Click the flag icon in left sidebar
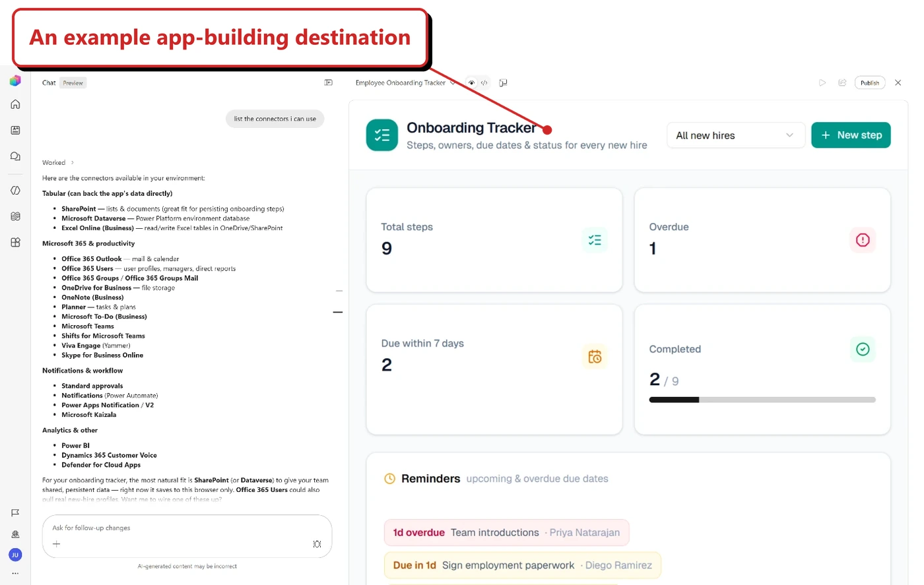 click(x=15, y=512)
